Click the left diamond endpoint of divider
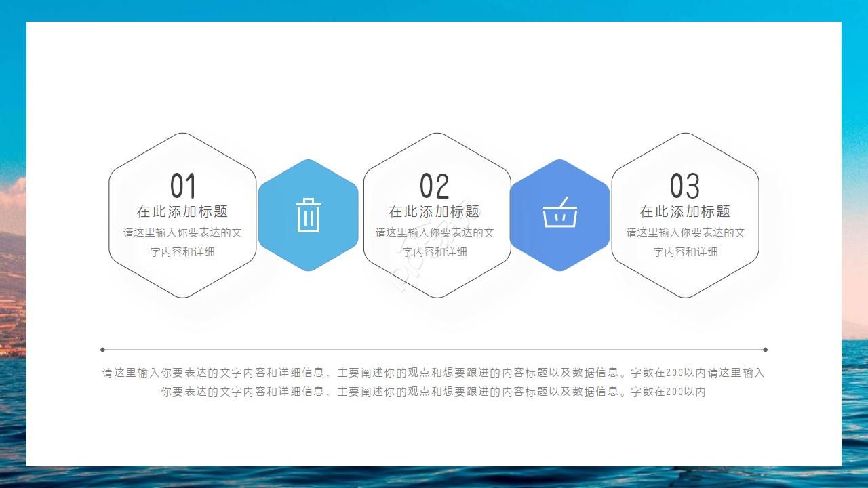The width and height of the screenshot is (868, 488). tap(102, 350)
